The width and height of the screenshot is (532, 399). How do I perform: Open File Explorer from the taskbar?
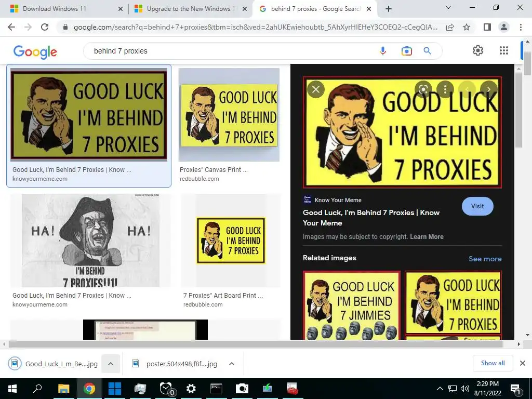point(63,389)
